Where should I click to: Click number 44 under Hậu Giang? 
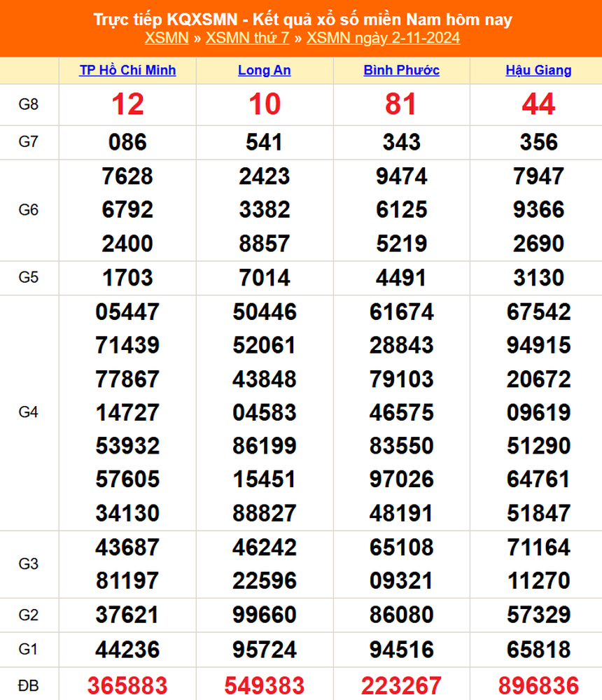click(x=538, y=105)
